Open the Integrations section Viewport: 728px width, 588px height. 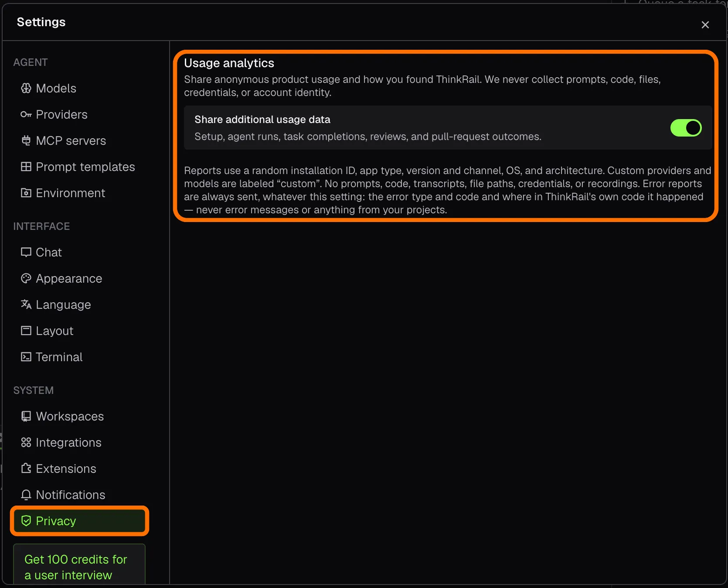(x=79, y=442)
